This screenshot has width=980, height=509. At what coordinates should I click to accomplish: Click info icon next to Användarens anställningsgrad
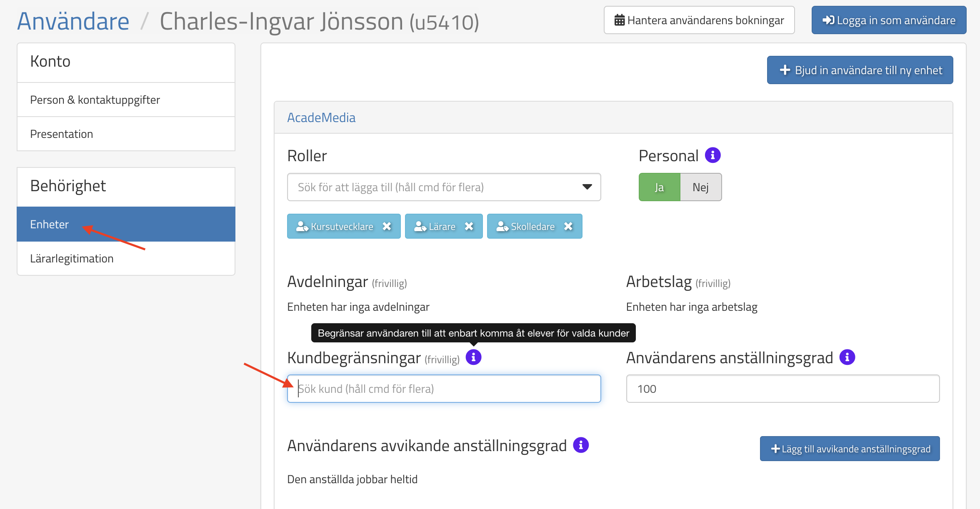[847, 357]
